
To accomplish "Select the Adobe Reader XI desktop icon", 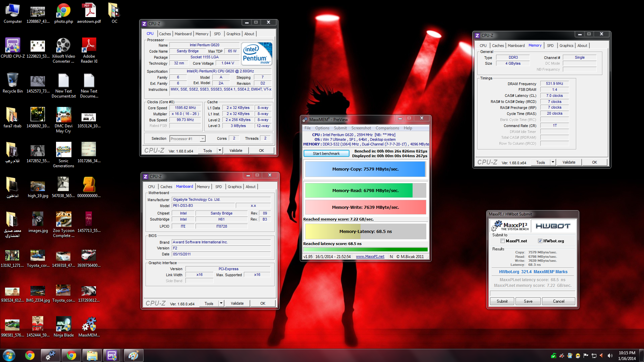I will 89,51.
